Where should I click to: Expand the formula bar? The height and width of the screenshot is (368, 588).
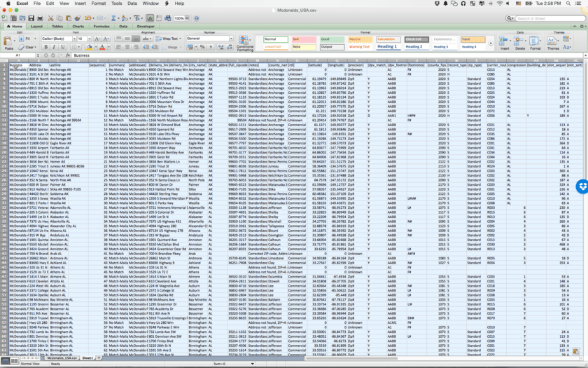[585, 55]
